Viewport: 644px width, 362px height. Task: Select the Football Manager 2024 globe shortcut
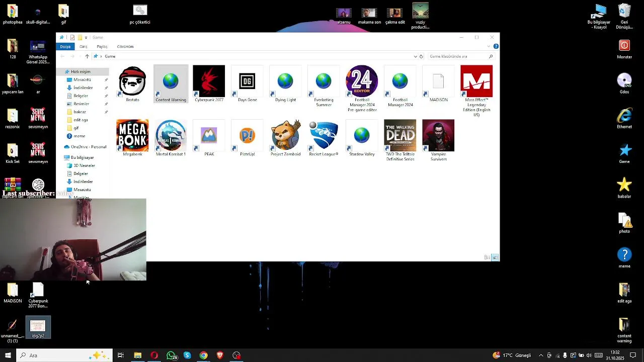[400, 86]
